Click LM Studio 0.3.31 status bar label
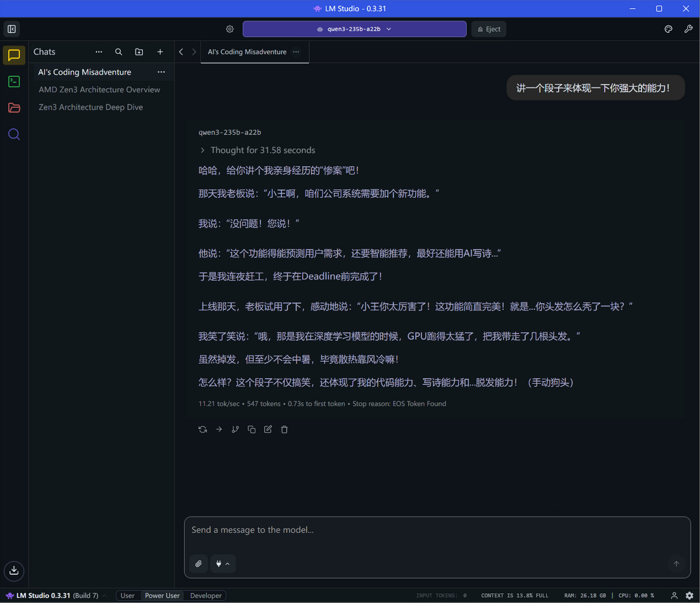 [x=43, y=595]
